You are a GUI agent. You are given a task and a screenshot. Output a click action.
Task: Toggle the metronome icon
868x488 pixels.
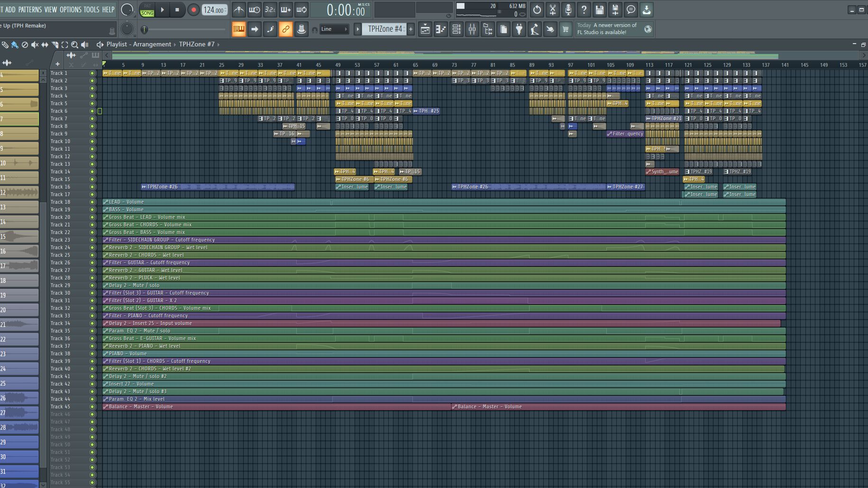click(238, 9)
